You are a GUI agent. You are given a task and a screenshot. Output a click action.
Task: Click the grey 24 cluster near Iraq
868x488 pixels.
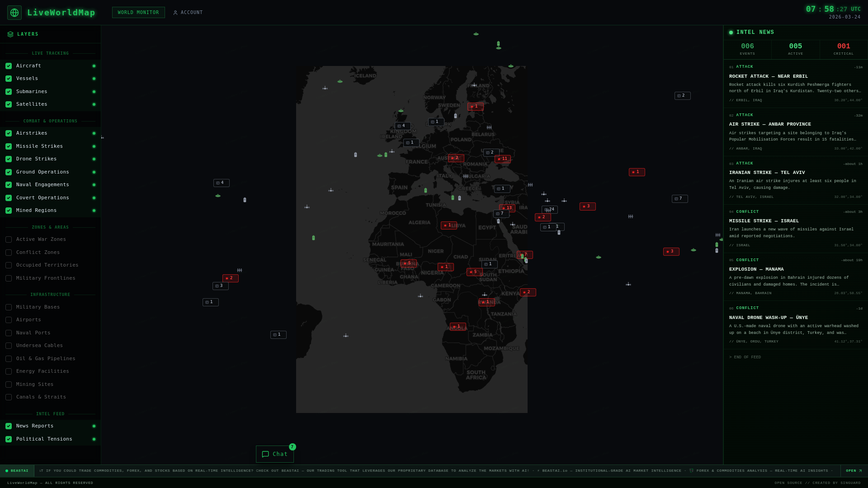tap(550, 210)
